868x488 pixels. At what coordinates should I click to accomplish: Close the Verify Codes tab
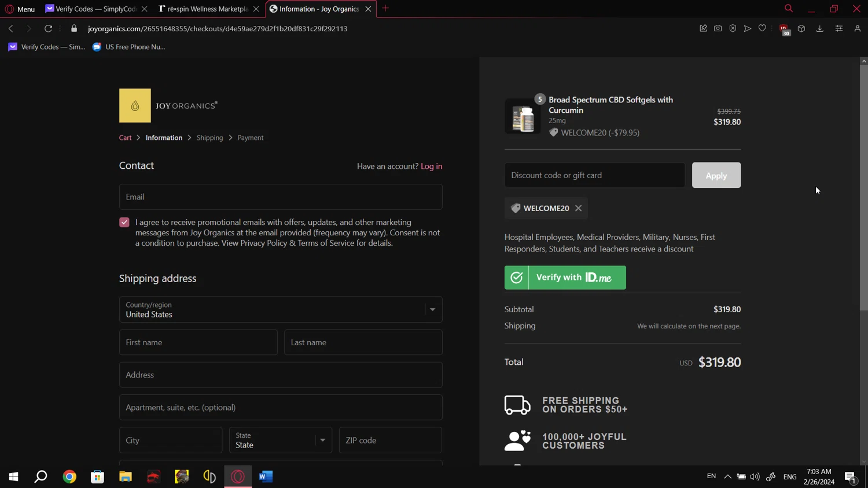pyautogui.click(x=145, y=9)
